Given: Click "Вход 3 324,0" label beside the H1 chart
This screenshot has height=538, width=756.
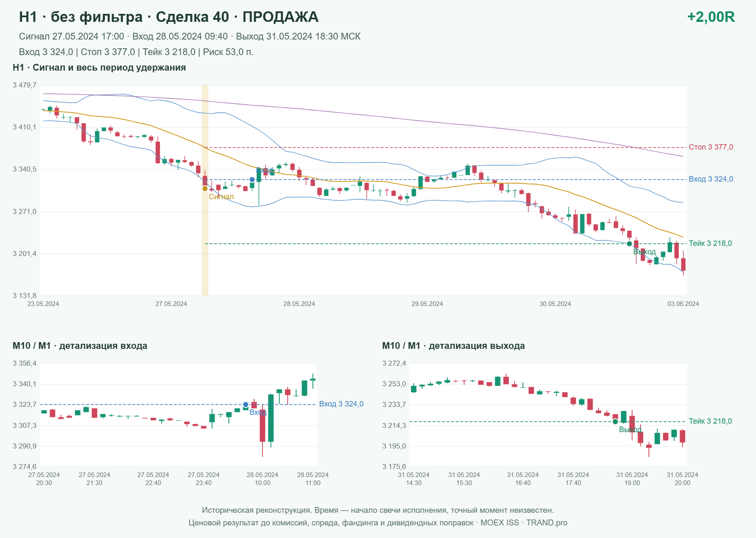Looking at the screenshot, I should click(711, 179).
